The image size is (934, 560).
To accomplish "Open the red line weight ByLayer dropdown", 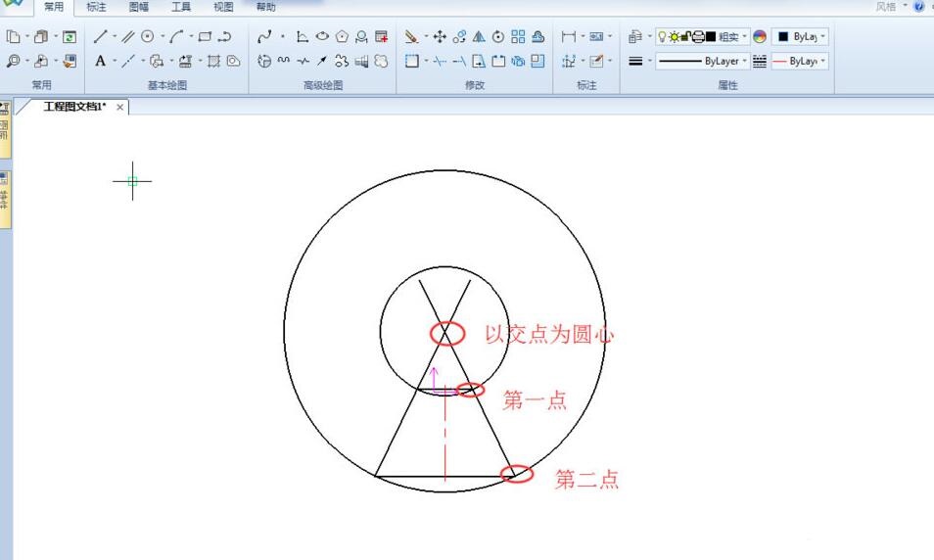I will (823, 61).
